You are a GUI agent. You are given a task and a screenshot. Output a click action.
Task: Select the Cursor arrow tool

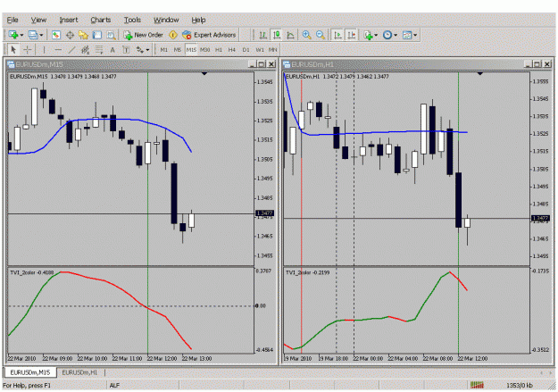point(13,50)
